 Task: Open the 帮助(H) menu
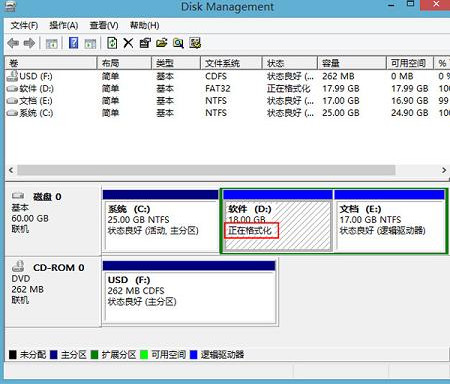pos(144,25)
